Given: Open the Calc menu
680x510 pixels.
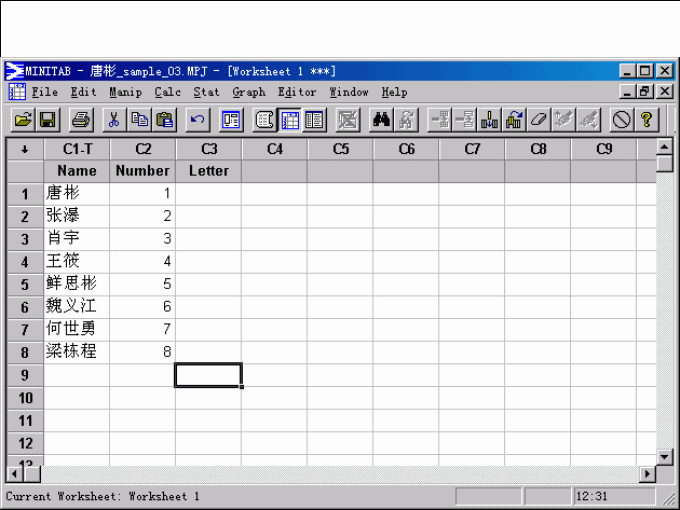Looking at the screenshot, I should [167, 92].
